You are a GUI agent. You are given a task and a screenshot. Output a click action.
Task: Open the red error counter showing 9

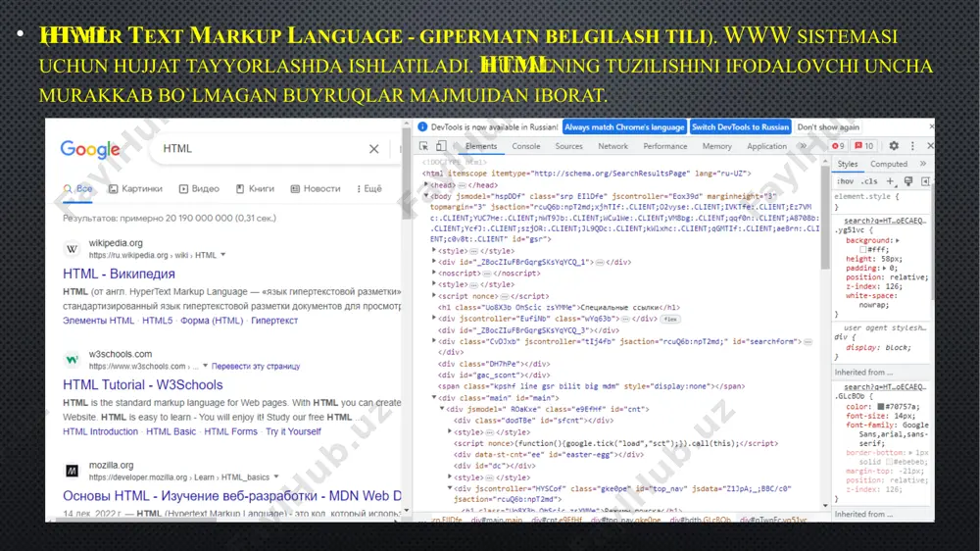(x=838, y=146)
